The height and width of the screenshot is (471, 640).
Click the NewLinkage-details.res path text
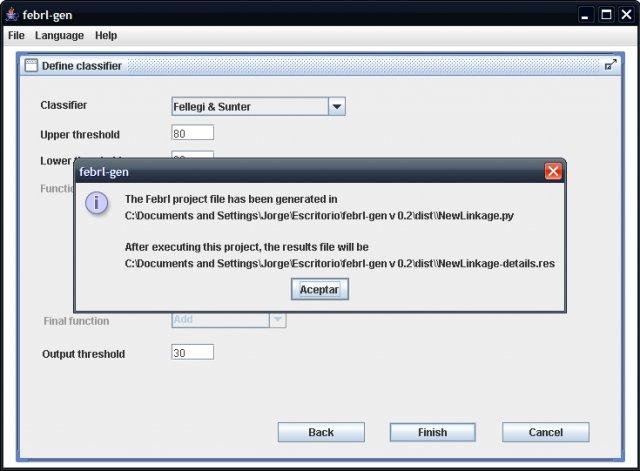click(340, 264)
